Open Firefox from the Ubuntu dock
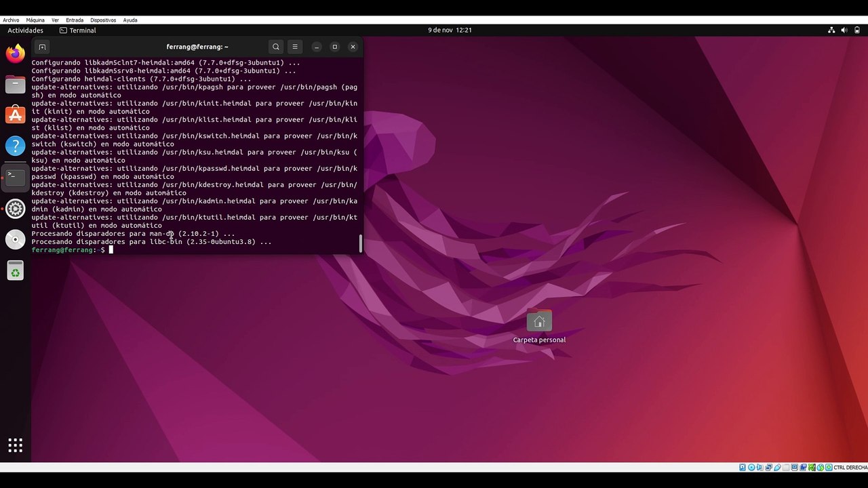868x488 pixels. pos(15,53)
